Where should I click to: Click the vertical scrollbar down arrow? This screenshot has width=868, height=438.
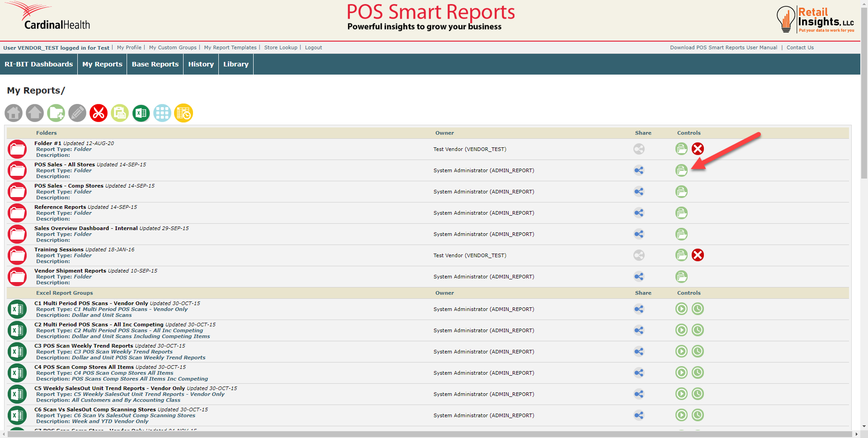point(864,426)
